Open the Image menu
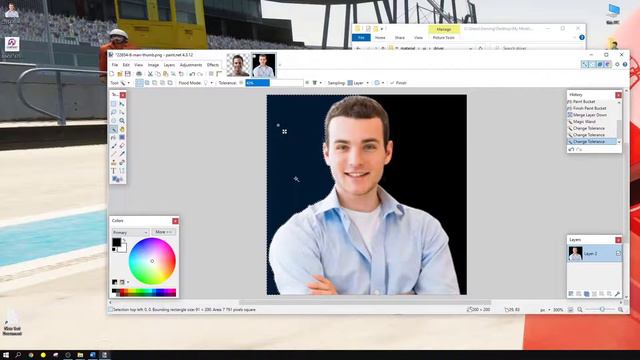 (153, 65)
